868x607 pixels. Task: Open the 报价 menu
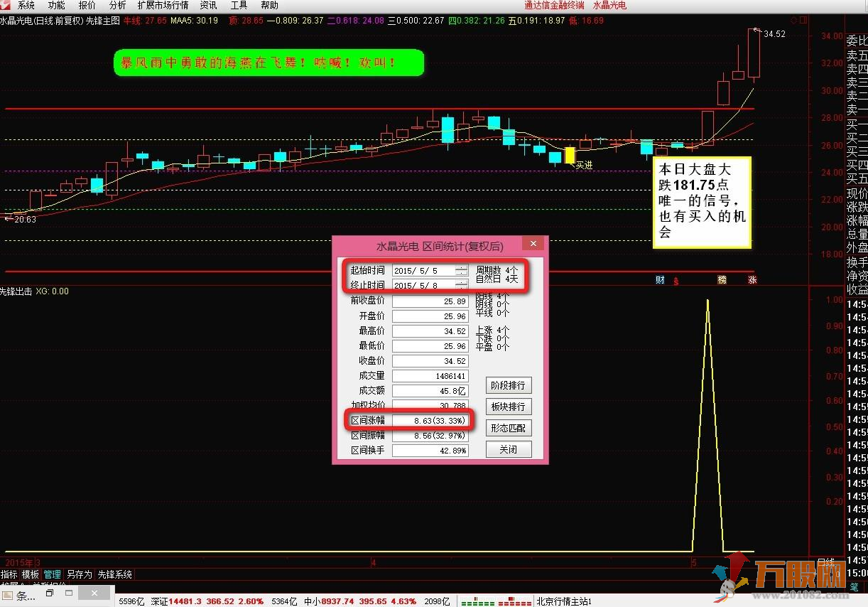point(87,5)
